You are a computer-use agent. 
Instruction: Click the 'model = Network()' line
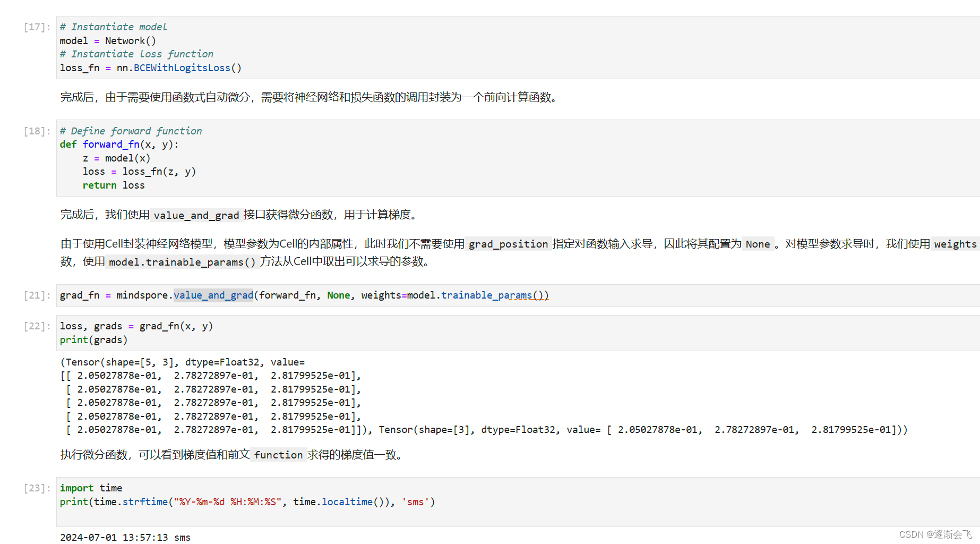pyautogui.click(x=108, y=41)
